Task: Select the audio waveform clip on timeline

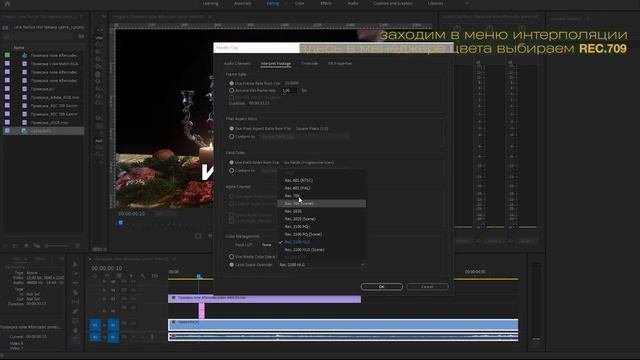Action: coord(343,337)
